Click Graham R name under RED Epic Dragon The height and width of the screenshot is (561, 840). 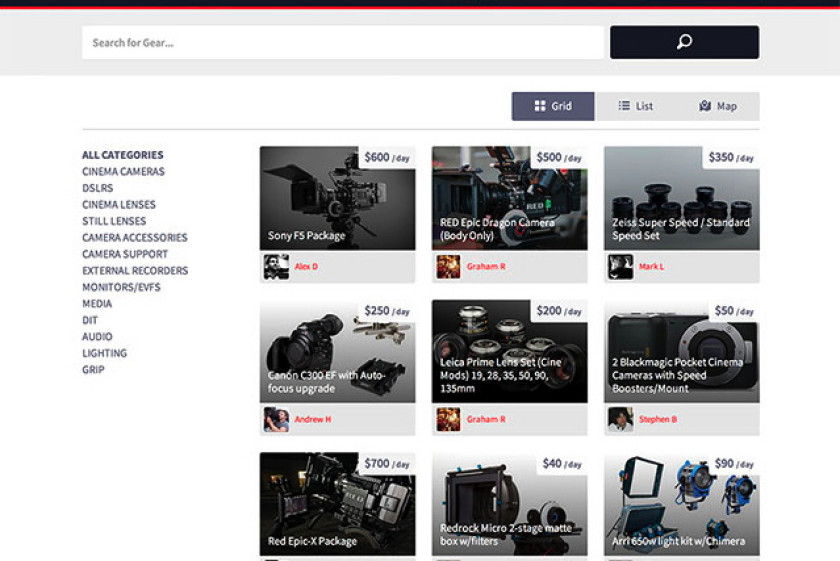pyautogui.click(x=486, y=266)
